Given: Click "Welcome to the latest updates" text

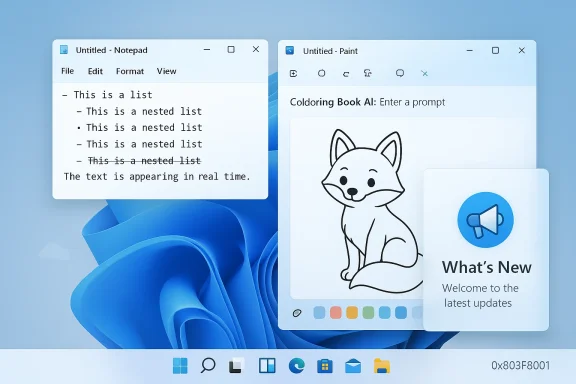Looking at the screenshot, I should pyautogui.click(x=480, y=295).
